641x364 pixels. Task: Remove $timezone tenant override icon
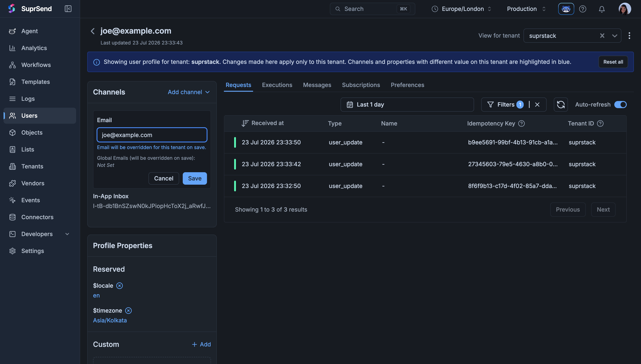128,311
